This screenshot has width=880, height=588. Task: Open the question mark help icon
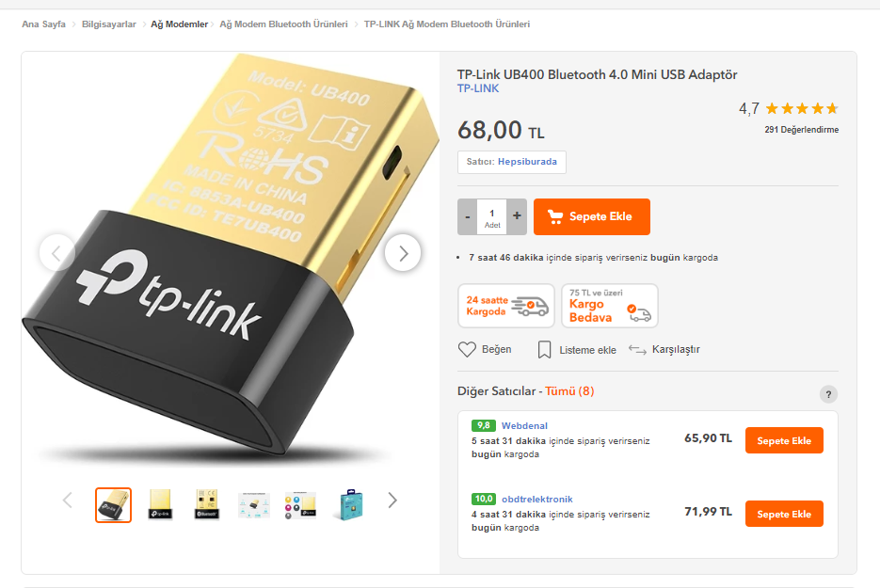click(828, 394)
